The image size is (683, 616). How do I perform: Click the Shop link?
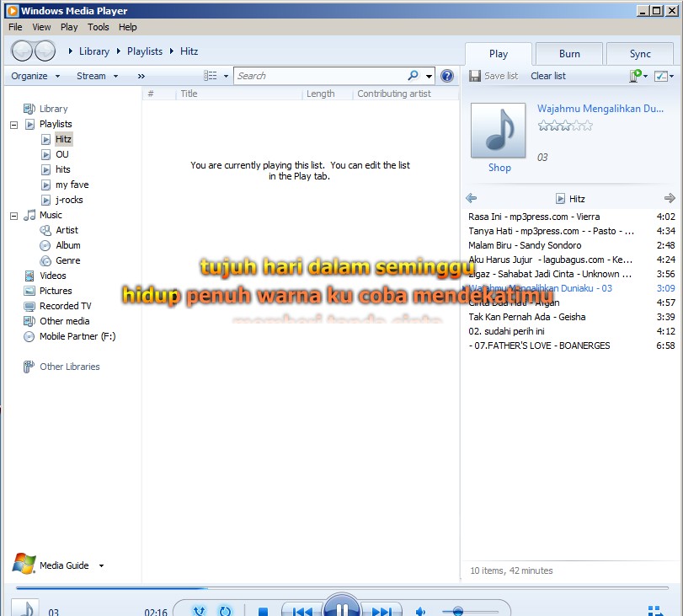tap(499, 168)
